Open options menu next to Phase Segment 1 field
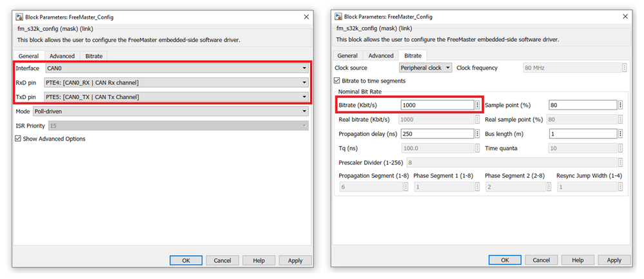Image resolution: width=644 pixels, height=279 pixels. tap(477, 187)
